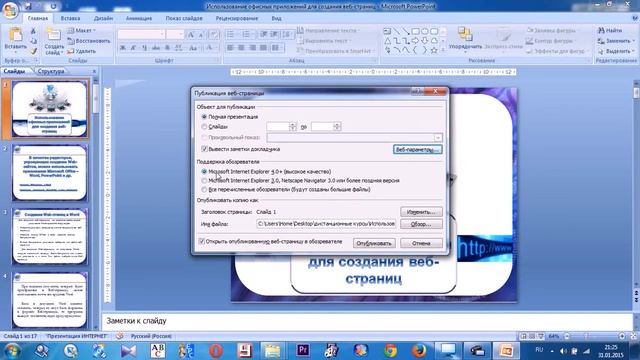Open the font size dropdown in ribbon
Viewport: 640px width, 360px height.
(181, 35)
